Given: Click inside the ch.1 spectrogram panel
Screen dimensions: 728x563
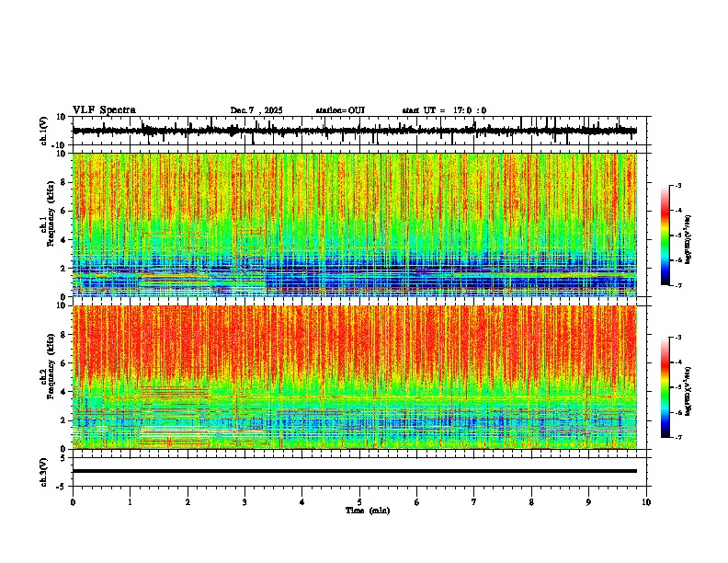Looking at the screenshot, I should (x=354, y=224).
